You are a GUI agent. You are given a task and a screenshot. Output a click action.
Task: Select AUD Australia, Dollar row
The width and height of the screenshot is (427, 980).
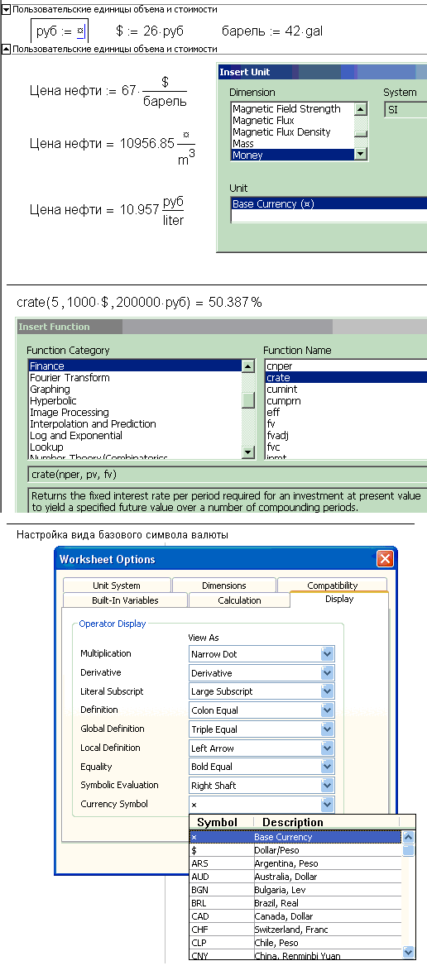pos(295,877)
